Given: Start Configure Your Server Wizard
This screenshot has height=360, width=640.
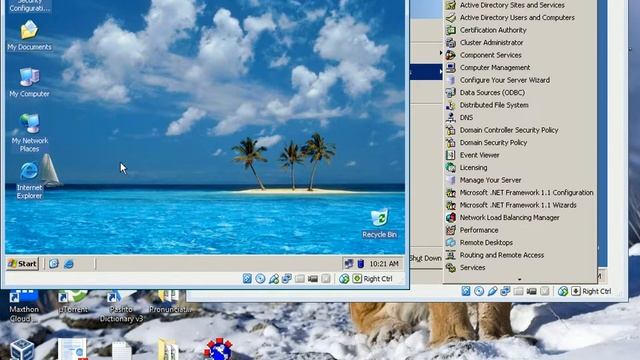Looking at the screenshot, I should click(520, 80).
